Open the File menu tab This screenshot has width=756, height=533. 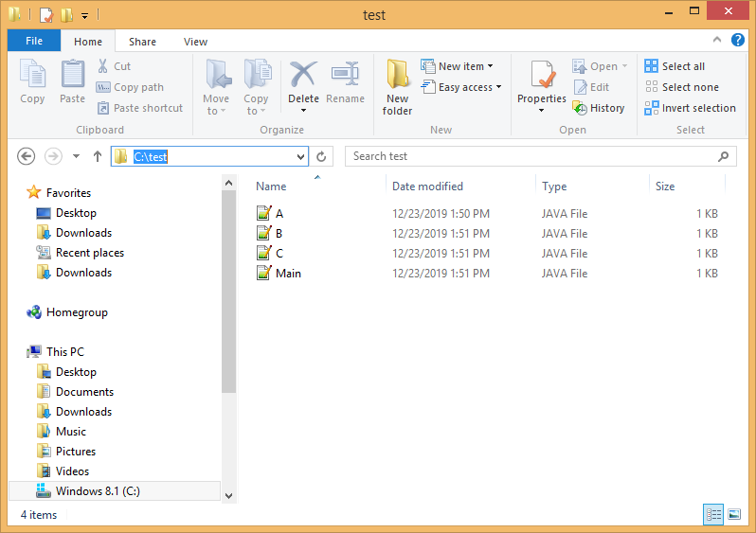34,41
